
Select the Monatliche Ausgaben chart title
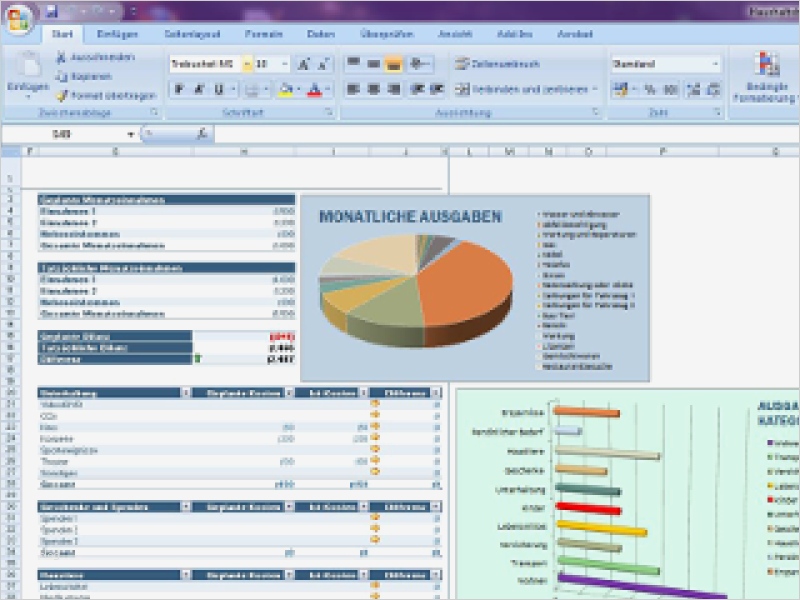411,217
